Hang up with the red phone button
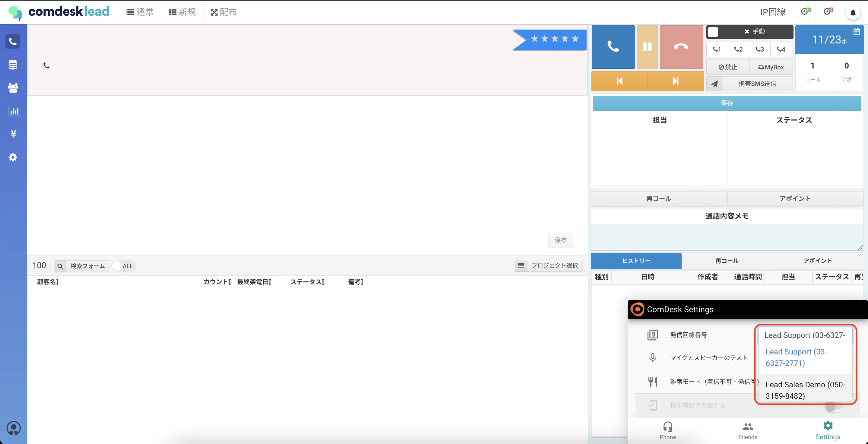Screen dimensions: 868x444 point(681,47)
